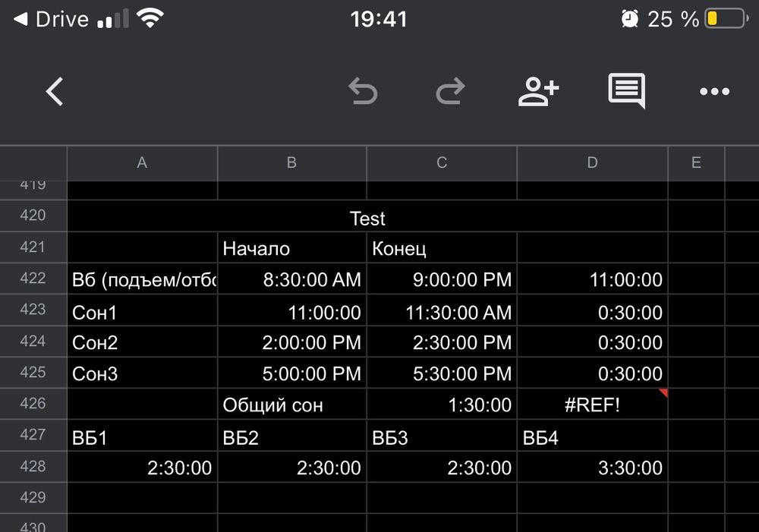This screenshot has width=759, height=532.
Task: Tap the alarm clock status icon
Action: [x=629, y=19]
